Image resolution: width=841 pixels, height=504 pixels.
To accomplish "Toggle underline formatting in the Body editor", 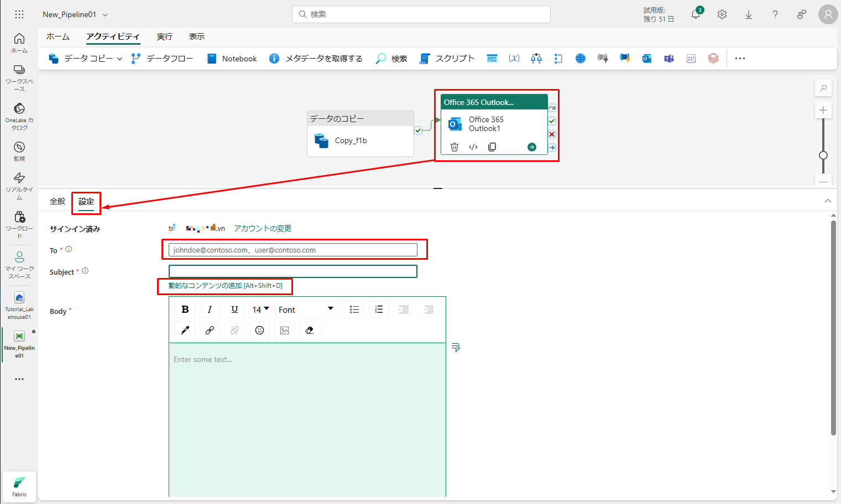I will point(234,309).
